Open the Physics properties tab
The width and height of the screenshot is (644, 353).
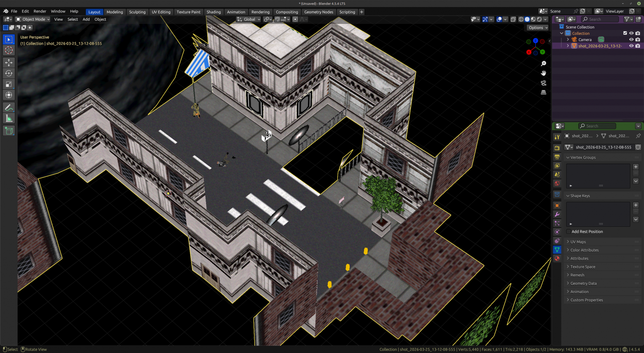point(557,232)
